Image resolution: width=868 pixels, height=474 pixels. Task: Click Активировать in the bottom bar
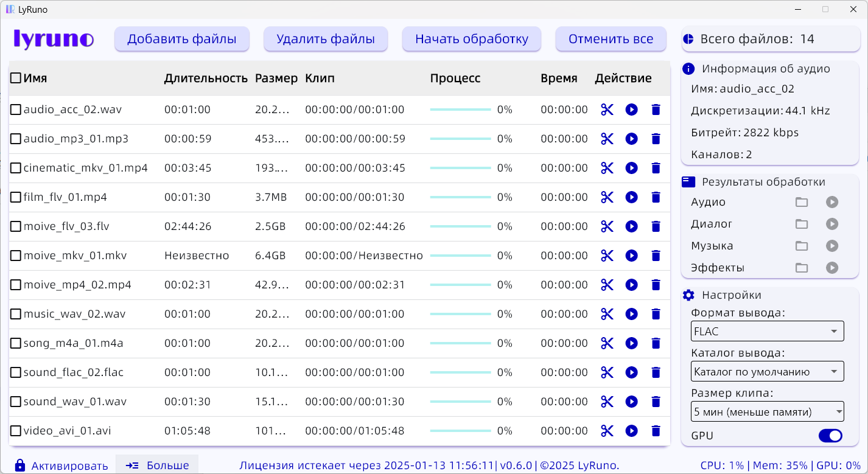68,465
